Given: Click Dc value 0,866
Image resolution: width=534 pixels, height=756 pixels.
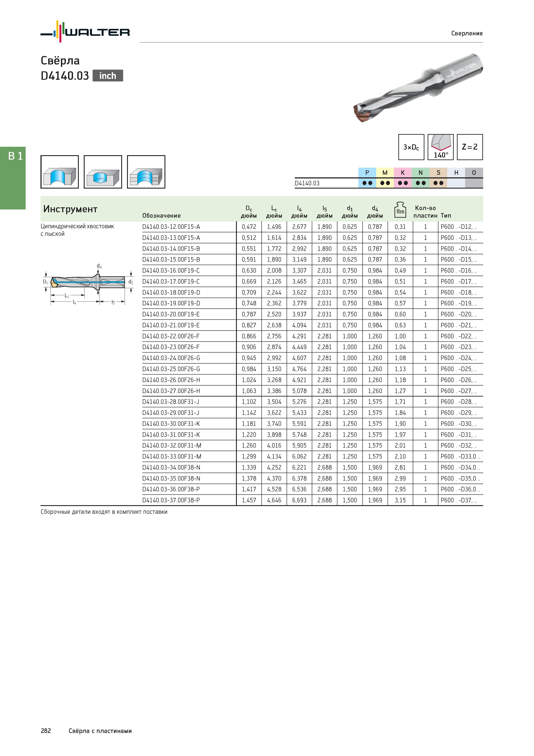Looking at the screenshot, I should 249,336.
